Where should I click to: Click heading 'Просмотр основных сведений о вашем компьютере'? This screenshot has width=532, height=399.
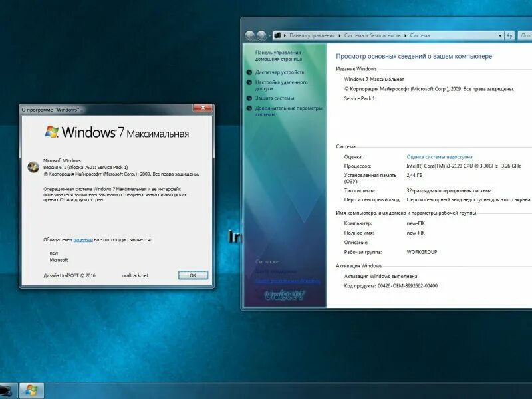[x=414, y=57]
